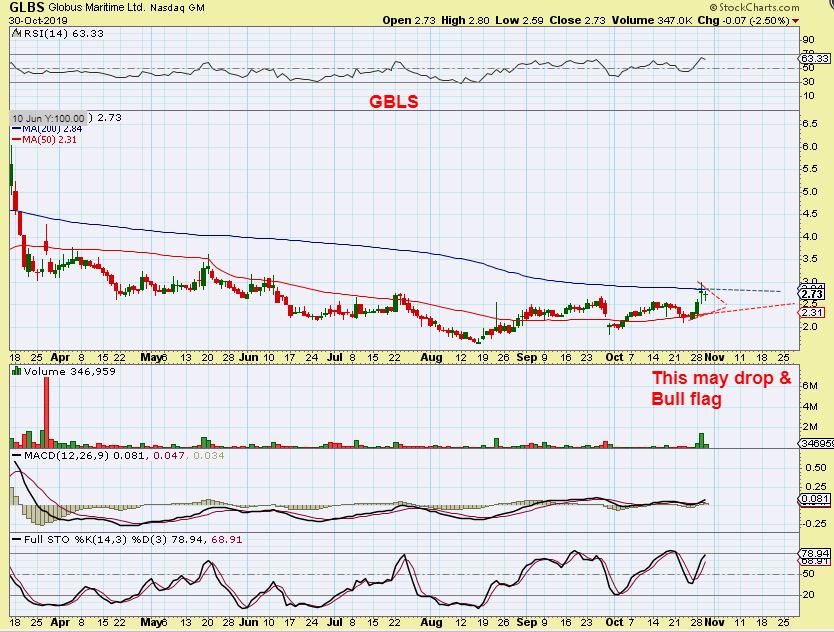Image resolution: width=834 pixels, height=632 pixels.
Task: Click the 10 Jun Y:100.00 tooltip box
Action: (x=48, y=118)
